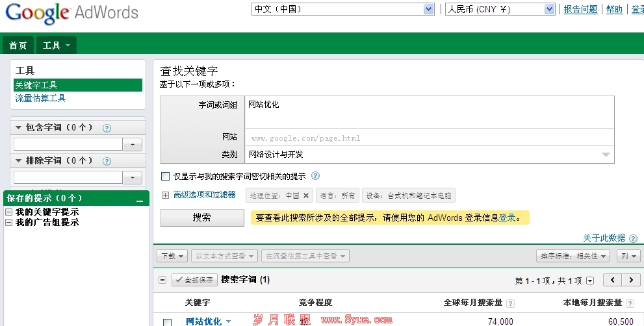Open the 下载 dropdown button

[172, 257]
